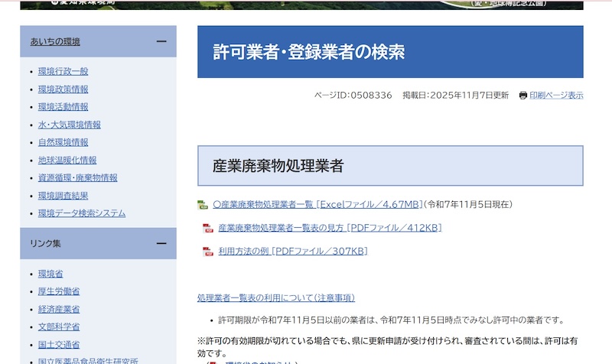
Task: Open 地球温暖化情報 link
Action: tap(67, 161)
